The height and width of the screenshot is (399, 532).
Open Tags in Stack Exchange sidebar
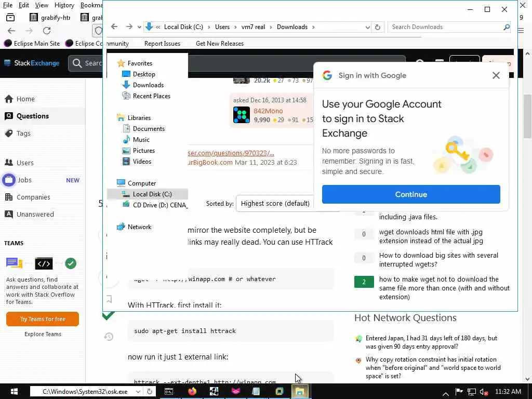pos(18,134)
